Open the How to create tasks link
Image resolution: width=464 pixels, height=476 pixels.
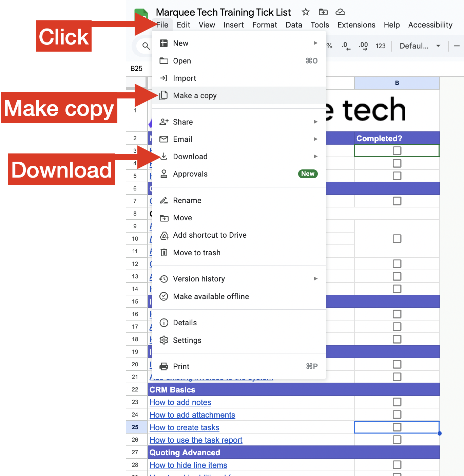185,427
